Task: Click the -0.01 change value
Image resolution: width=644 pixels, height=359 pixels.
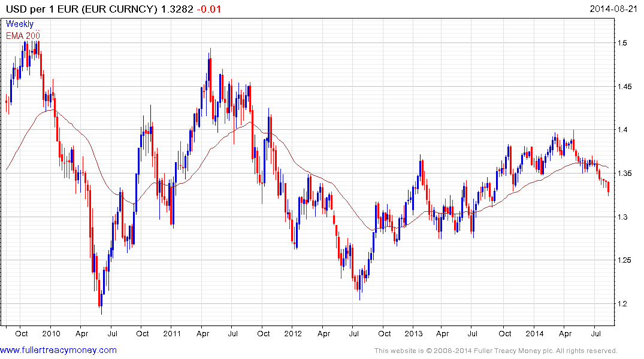Action: [209, 9]
